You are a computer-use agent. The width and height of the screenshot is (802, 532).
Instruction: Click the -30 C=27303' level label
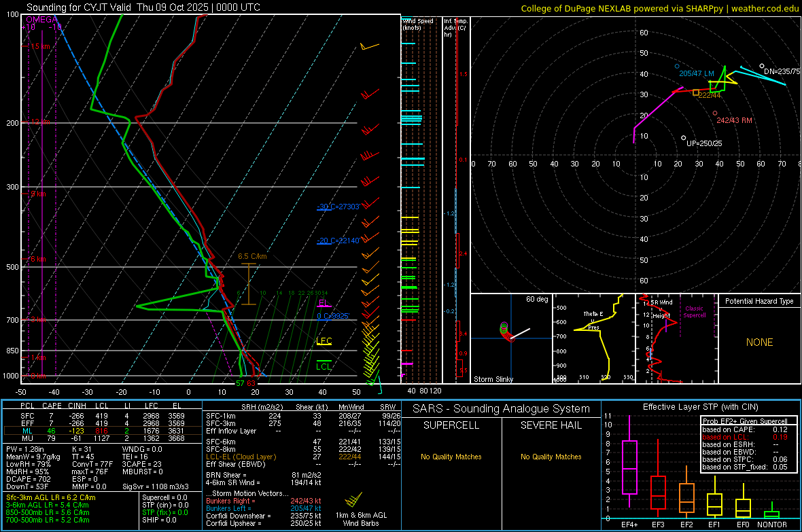click(x=338, y=207)
